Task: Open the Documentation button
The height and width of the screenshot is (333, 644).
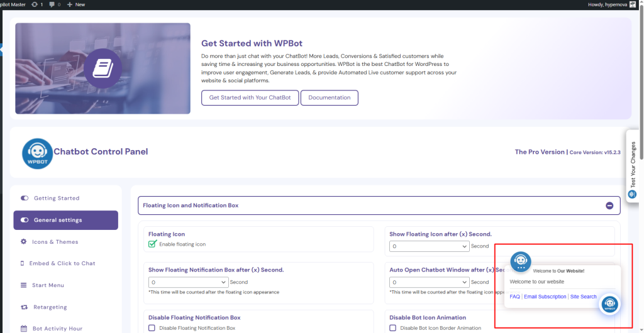Action: [329, 98]
